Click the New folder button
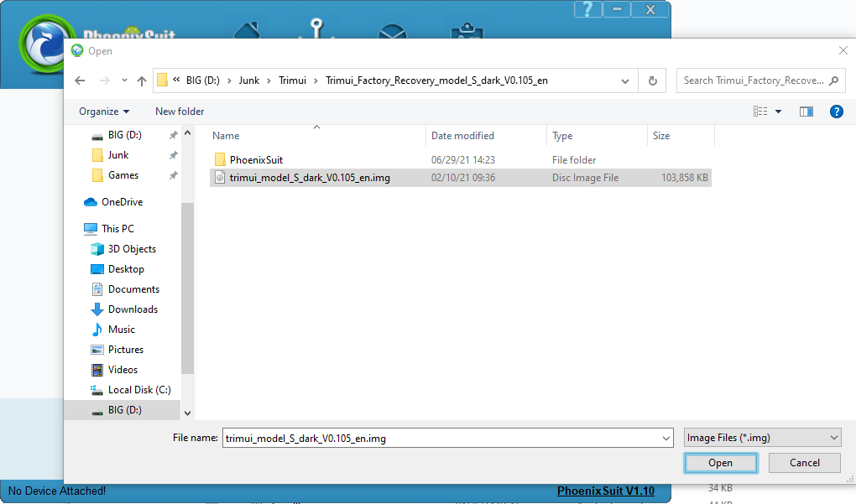This screenshot has height=504, width=856. coord(180,112)
